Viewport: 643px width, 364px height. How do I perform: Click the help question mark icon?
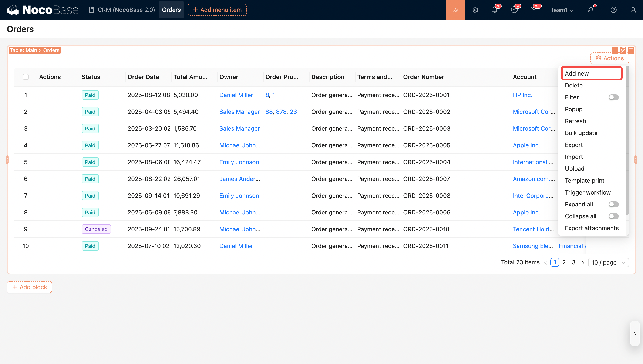click(x=613, y=10)
